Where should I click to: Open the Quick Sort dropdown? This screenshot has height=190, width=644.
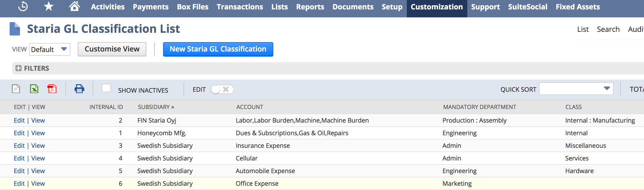(x=576, y=89)
